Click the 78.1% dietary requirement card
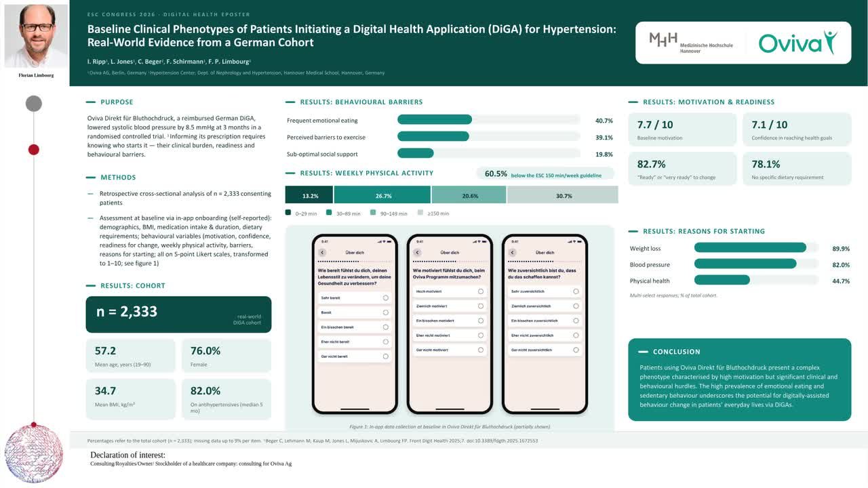The image size is (868, 488). click(797, 169)
